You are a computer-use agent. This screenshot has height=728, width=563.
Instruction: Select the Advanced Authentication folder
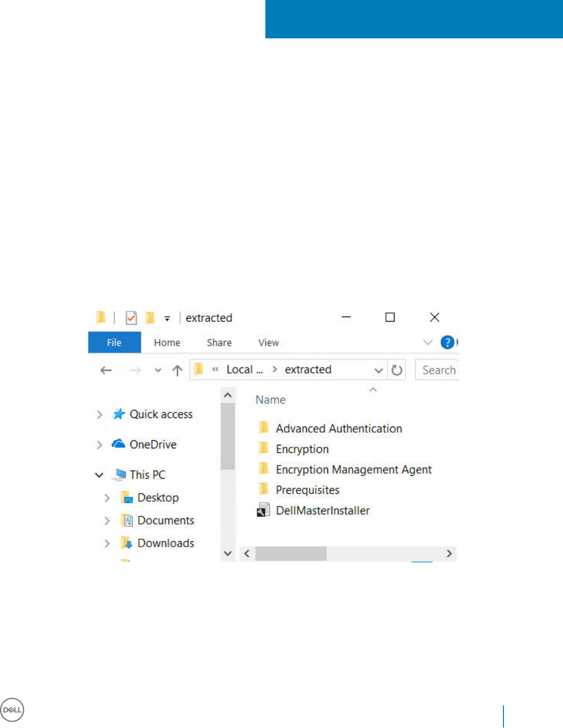click(x=339, y=429)
